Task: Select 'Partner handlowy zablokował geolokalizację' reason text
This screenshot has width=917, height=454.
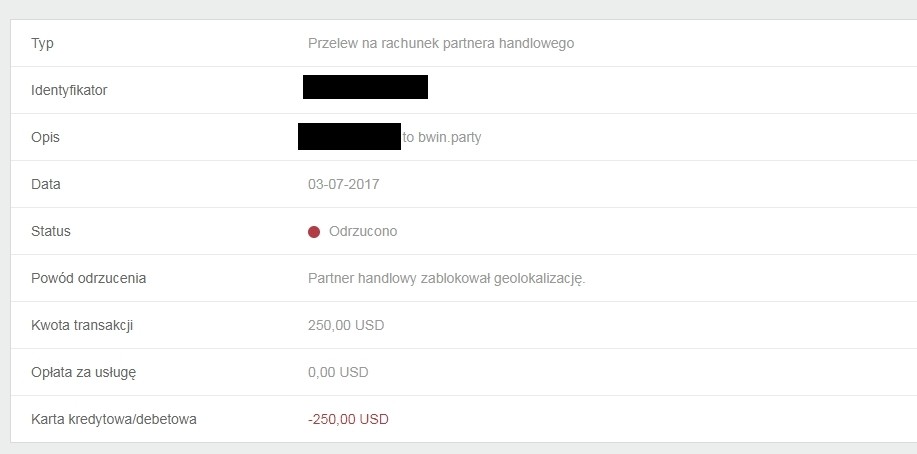Action: pos(447,278)
